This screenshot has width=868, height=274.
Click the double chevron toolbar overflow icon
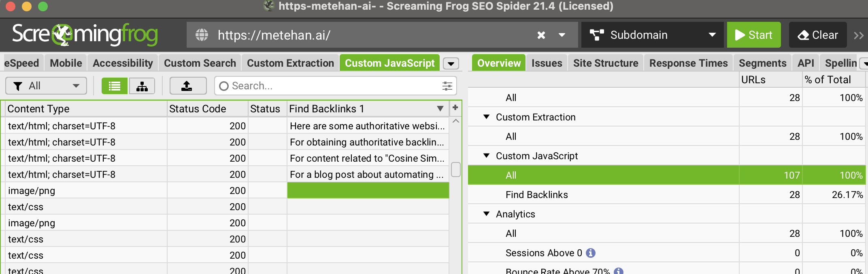pos(858,35)
